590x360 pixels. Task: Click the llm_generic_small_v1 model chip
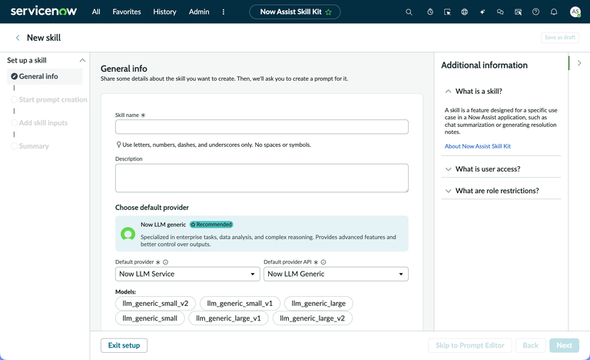click(x=240, y=304)
